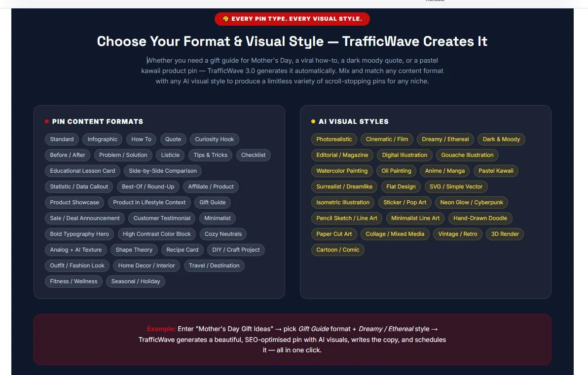Viewport: 588px width, 375px height.
Task: Click the Dreamy / Ethereal style chip
Action: pos(445,139)
